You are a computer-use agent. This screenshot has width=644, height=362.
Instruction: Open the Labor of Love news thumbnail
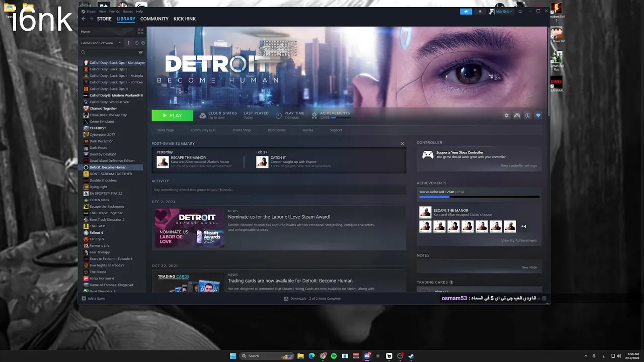point(189,228)
